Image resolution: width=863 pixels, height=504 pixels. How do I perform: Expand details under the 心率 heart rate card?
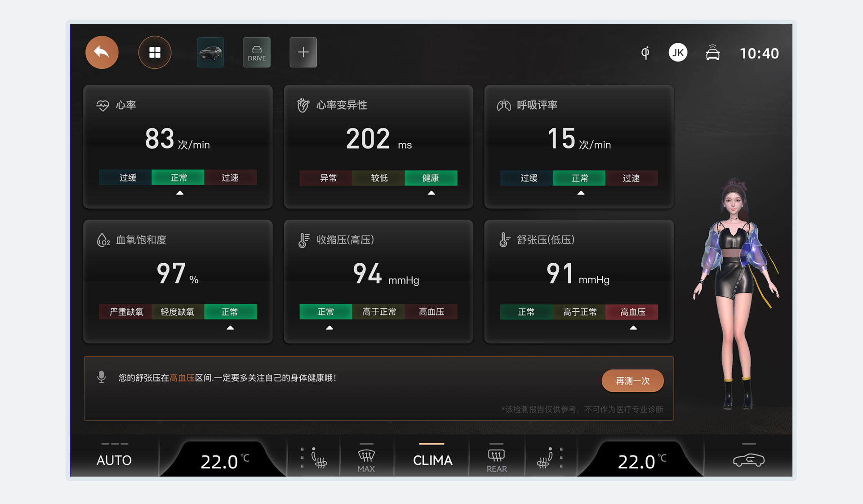[x=180, y=192]
